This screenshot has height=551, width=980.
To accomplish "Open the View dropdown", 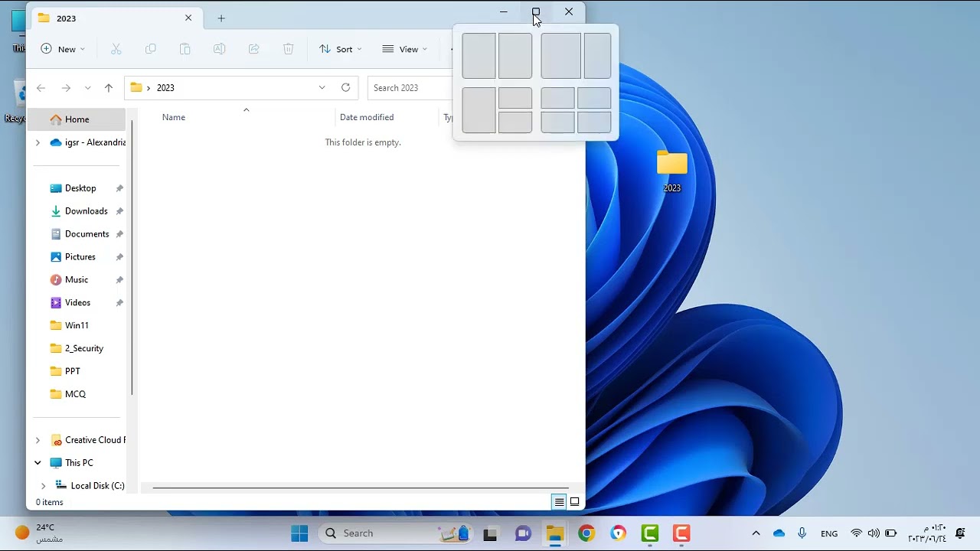I will pyautogui.click(x=405, y=49).
